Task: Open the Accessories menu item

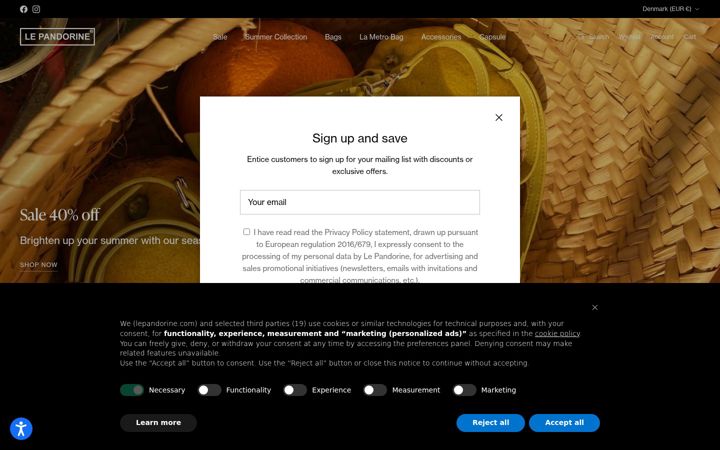Action: coord(441,37)
